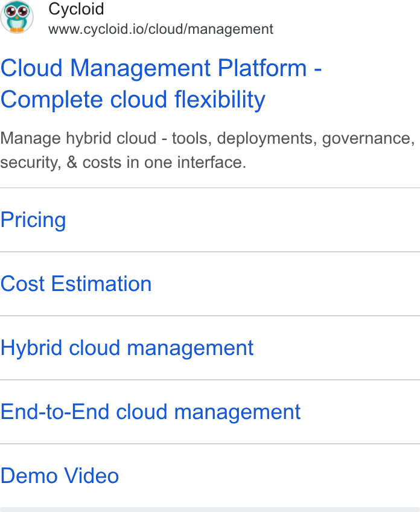Open the Cost Estimation sitelink

point(75,283)
